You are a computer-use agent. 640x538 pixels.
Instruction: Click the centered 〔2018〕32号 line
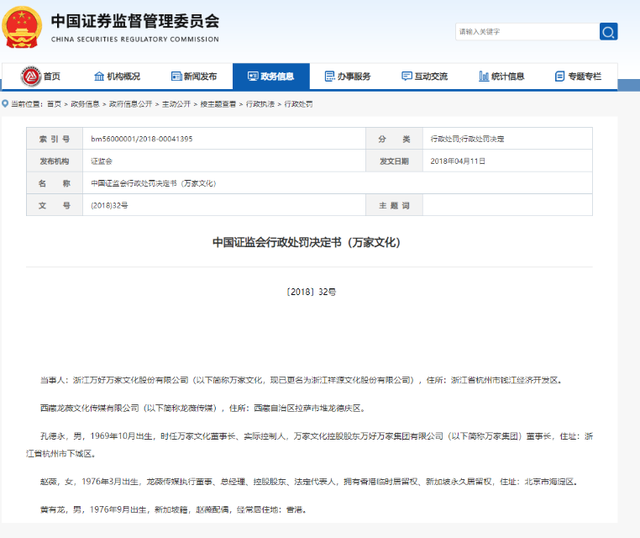(311, 292)
